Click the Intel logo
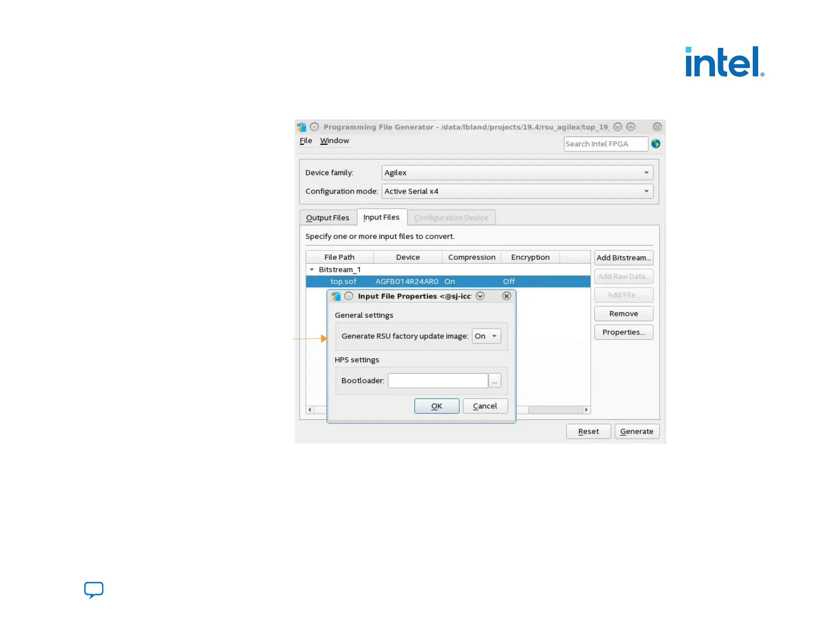This screenshot has width=834, height=644. 724,62
